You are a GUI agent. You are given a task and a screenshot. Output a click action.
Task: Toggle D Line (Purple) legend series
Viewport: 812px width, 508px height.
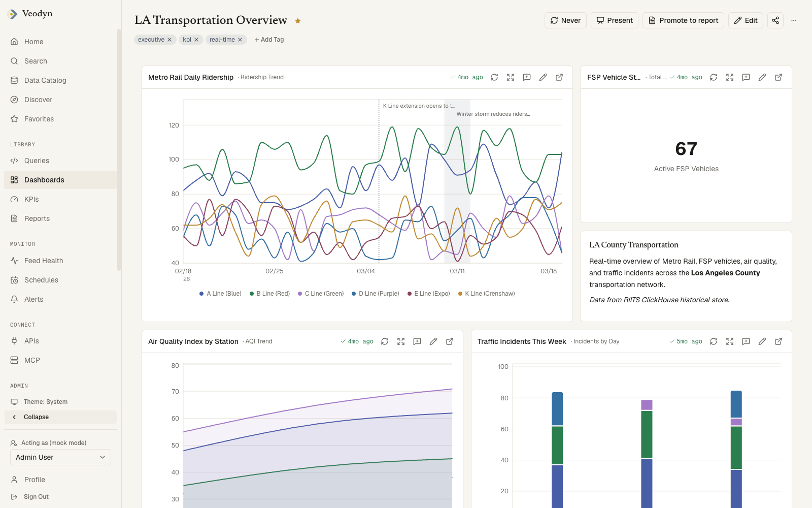(375, 294)
